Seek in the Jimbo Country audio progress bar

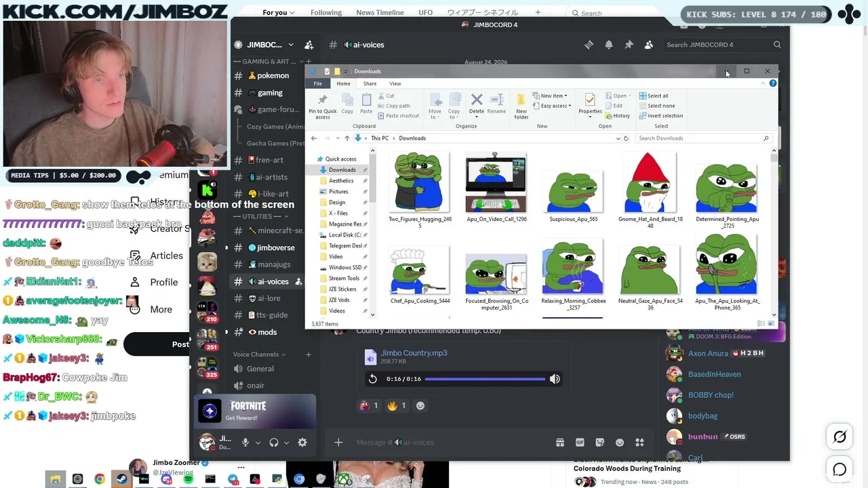[486, 379]
